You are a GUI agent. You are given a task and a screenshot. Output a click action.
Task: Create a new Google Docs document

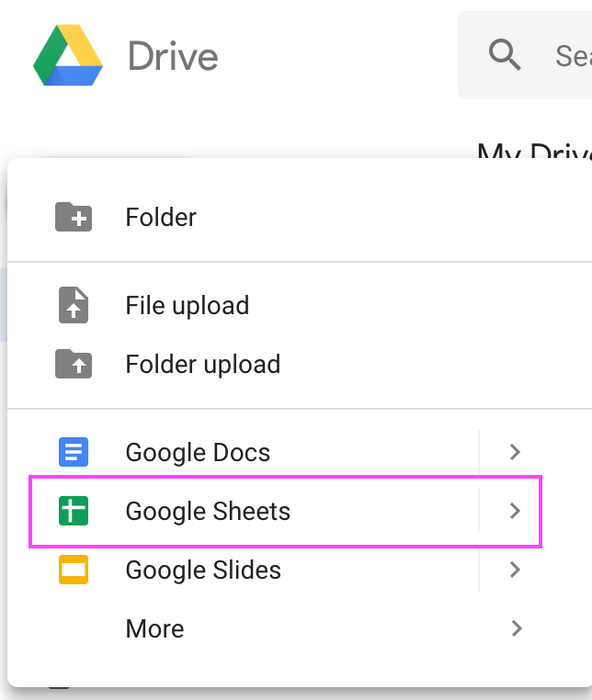pos(198,452)
